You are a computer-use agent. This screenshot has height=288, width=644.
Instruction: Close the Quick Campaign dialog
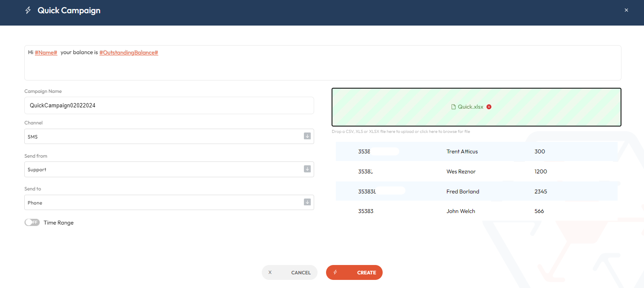point(626,10)
